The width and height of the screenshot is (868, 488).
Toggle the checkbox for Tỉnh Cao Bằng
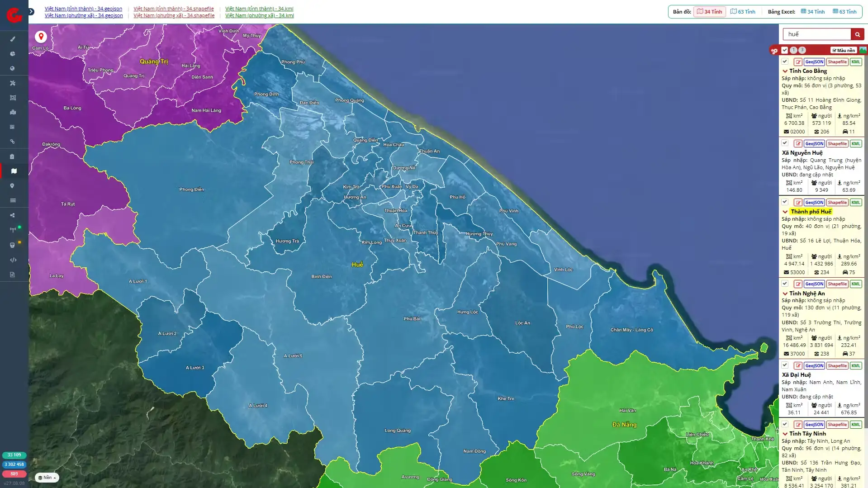pyautogui.click(x=785, y=62)
